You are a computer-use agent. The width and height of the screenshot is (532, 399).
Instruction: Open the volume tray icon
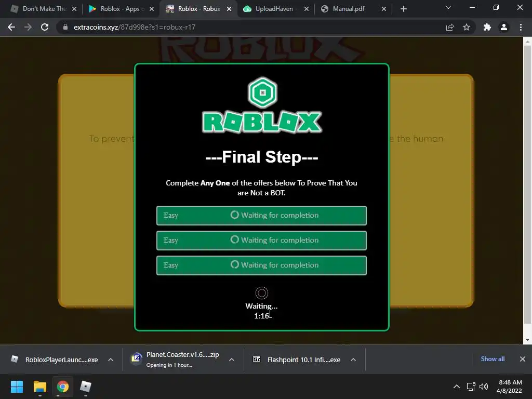tap(484, 387)
